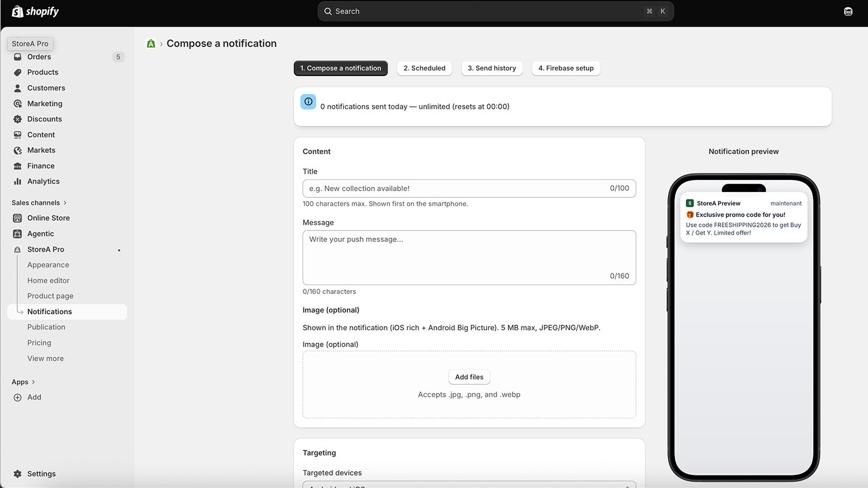Click the Compose a notification page heading
The height and width of the screenshot is (488, 868).
[221, 43]
